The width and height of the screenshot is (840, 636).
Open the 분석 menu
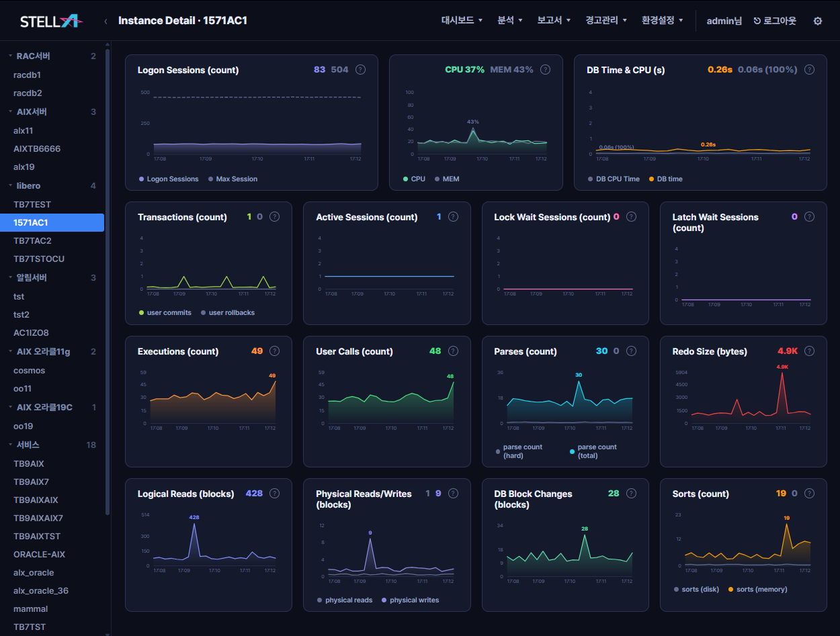[509, 21]
